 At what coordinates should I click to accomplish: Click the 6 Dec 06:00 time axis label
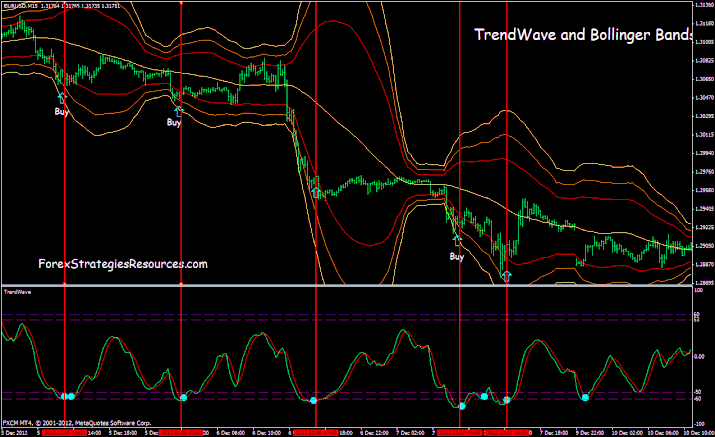coord(231,432)
